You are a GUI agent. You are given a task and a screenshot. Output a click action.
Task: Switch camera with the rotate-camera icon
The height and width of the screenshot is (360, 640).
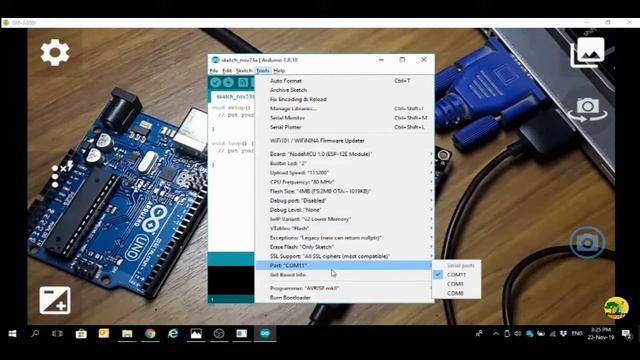tap(587, 109)
